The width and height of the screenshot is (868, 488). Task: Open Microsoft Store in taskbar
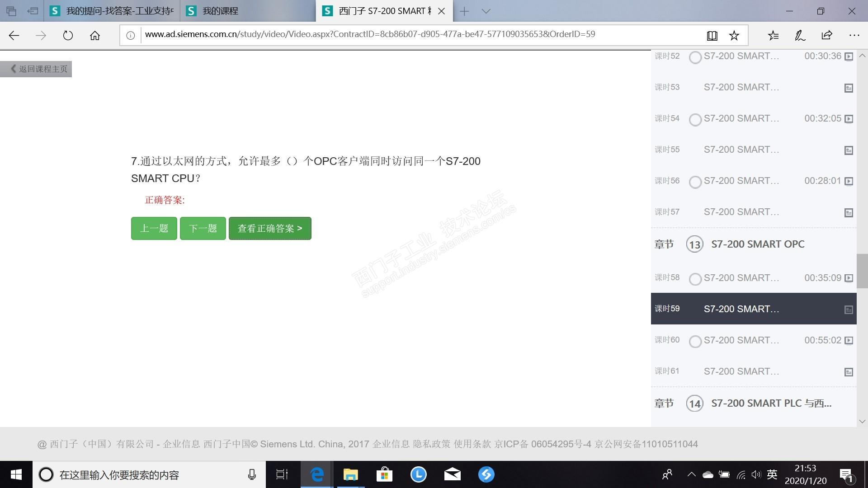tap(384, 474)
